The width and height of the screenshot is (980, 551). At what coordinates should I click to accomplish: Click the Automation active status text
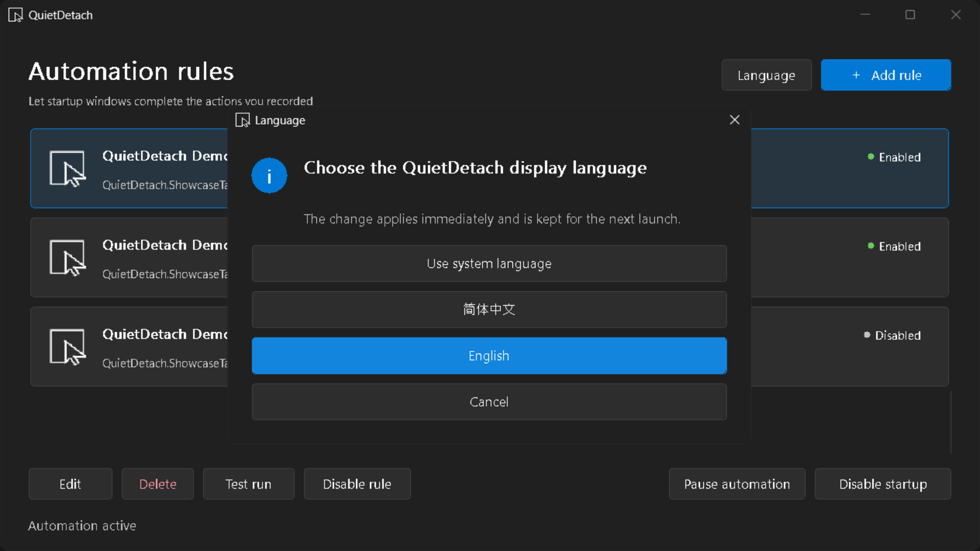(x=82, y=525)
